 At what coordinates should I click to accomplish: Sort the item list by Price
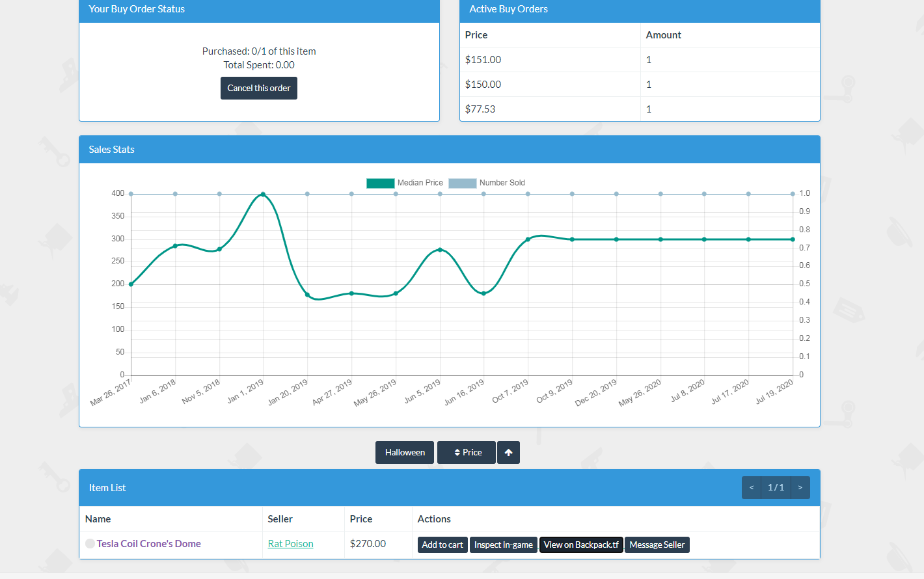coord(467,453)
